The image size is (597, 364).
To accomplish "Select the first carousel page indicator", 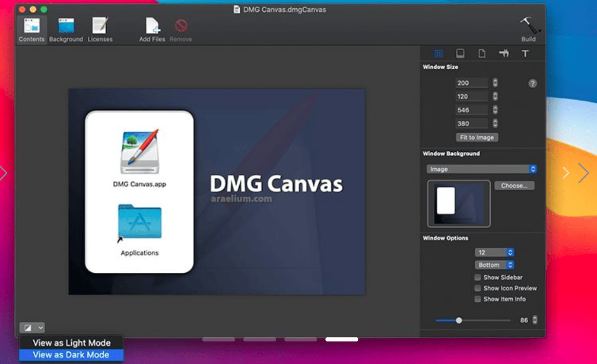I will pos(219,339).
